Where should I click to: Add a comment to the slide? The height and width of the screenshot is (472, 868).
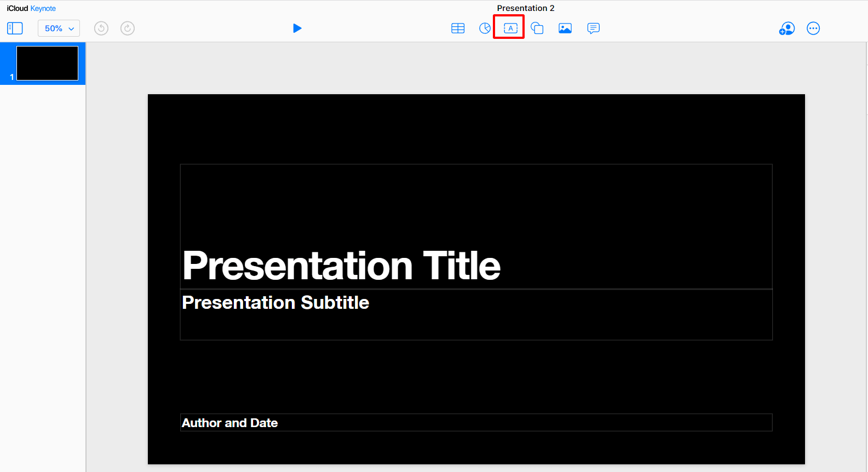coord(593,28)
